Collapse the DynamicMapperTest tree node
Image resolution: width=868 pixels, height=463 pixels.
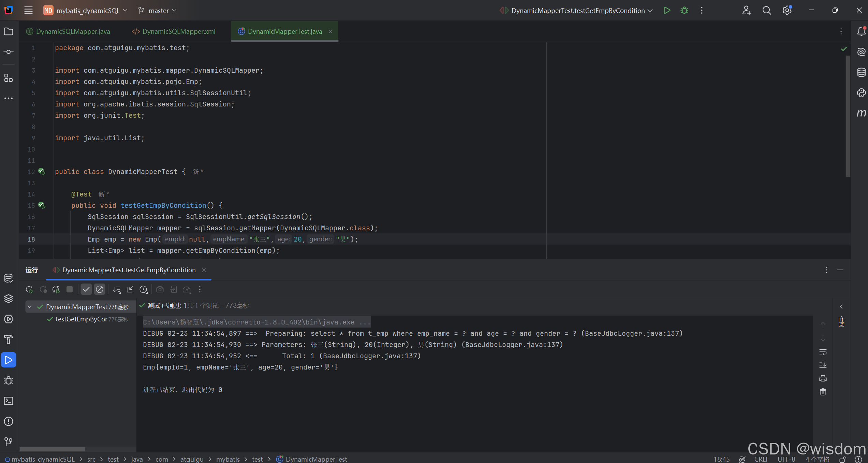pyautogui.click(x=30, y=307)
